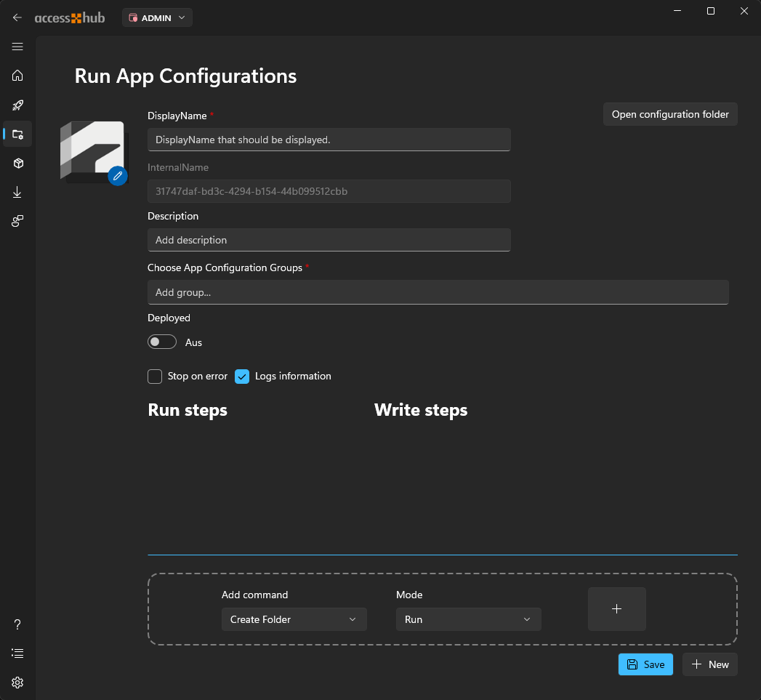Click the Add command label
The height and width of the screenshot is (700, 761).
click(255, 595)
